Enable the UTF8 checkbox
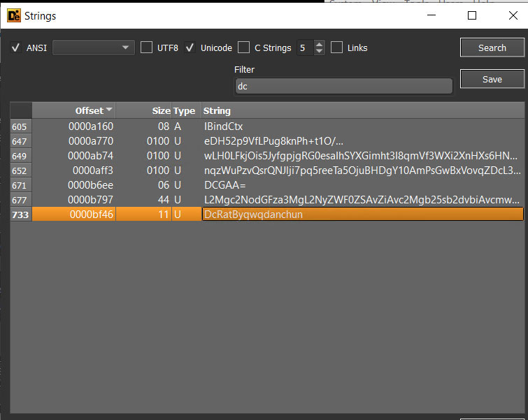528x420 pixels. coord(146,48)
